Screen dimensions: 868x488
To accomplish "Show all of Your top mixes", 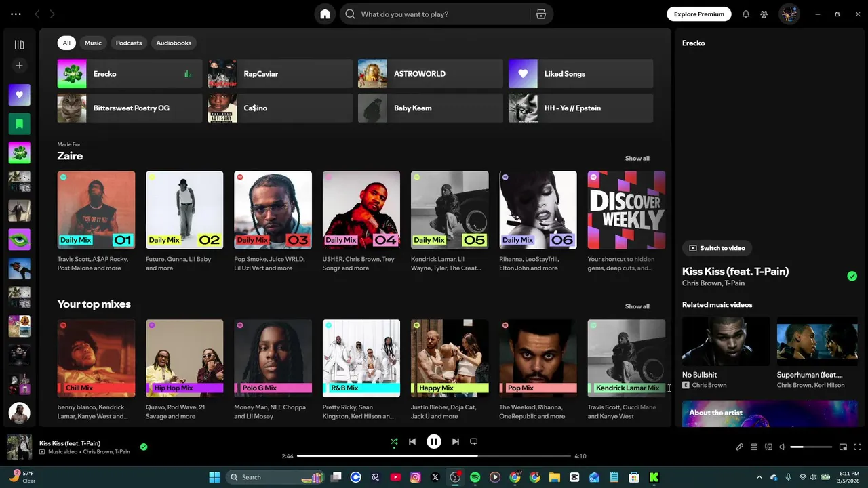I will pyautogui.click(x=637, y=306).
